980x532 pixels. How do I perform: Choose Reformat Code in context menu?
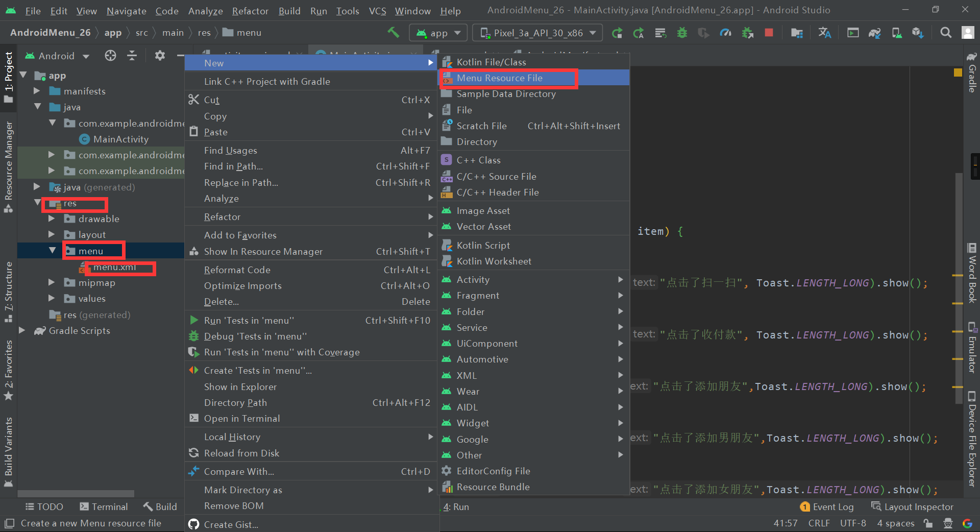310,270
